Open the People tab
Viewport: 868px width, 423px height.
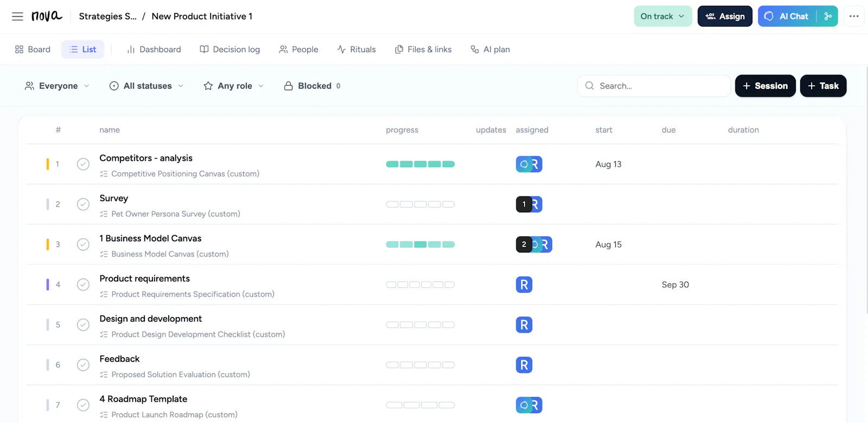click(x=298, y=49)
